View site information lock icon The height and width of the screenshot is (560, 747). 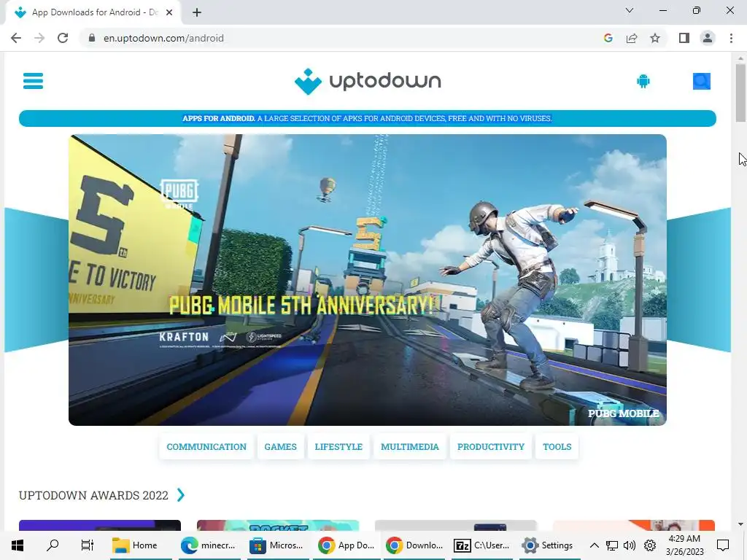coord(92,38)
